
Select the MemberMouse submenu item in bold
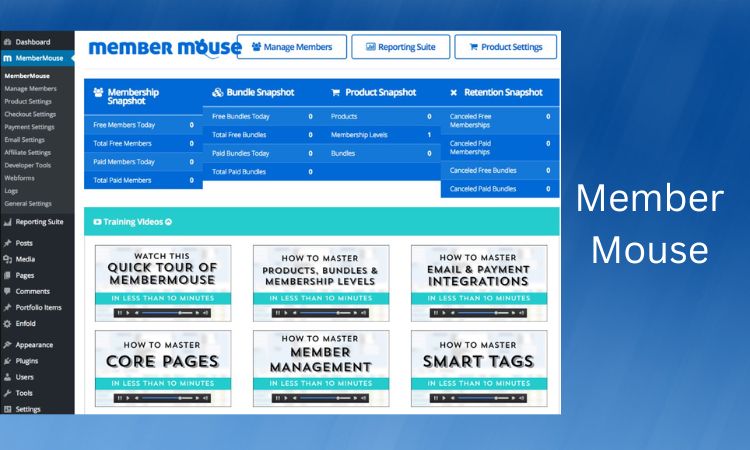coord(27,76)
